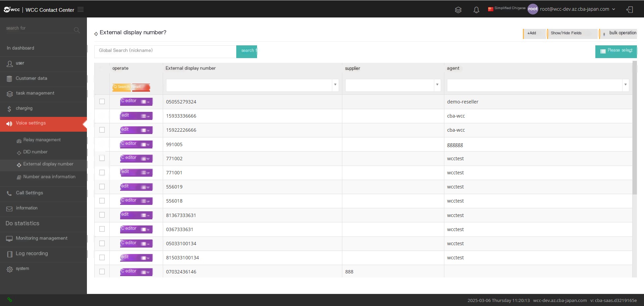Click the DID number icon
The width and height of the screenshot is (644, 306).
[19, 153]
